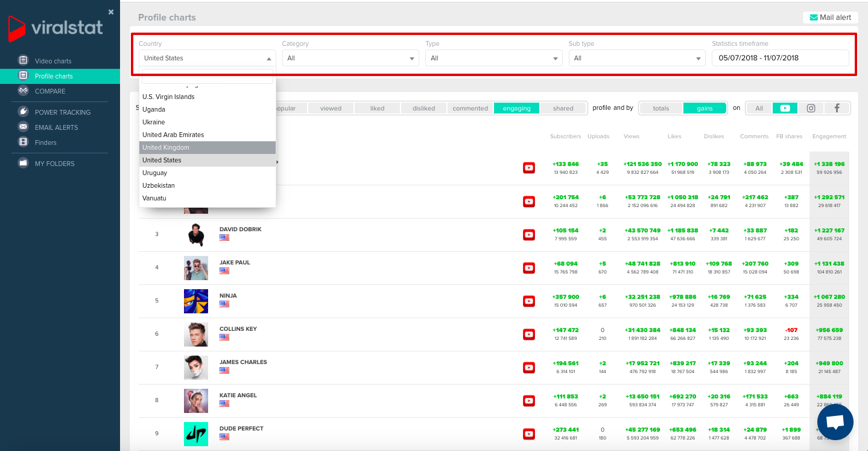Click the Statistics timeframe date field
The width and height of the screenshot is (868, 451).
click(x=781, y=58)
